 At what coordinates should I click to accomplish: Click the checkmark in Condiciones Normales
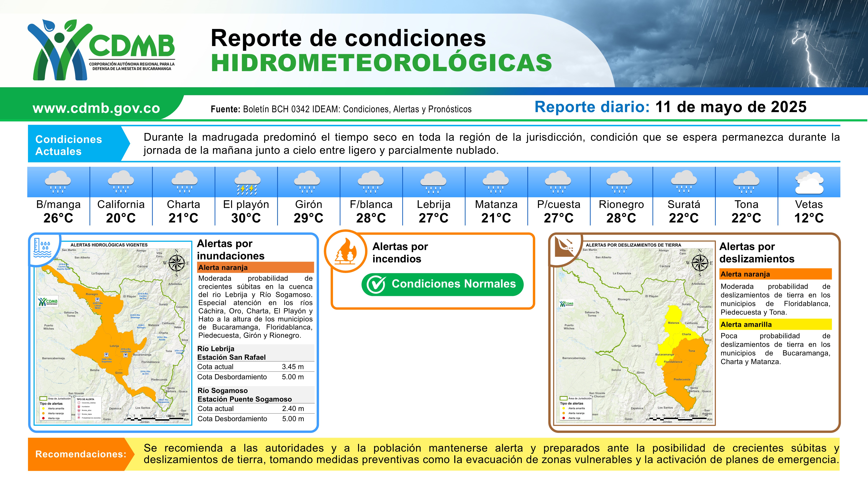(376, 285)
